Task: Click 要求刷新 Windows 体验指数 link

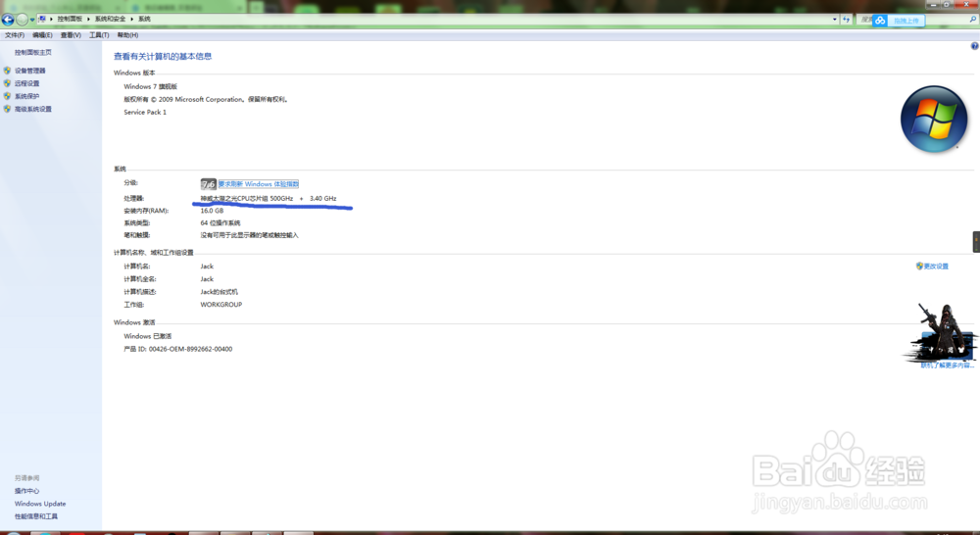Action: coord(258,184)
